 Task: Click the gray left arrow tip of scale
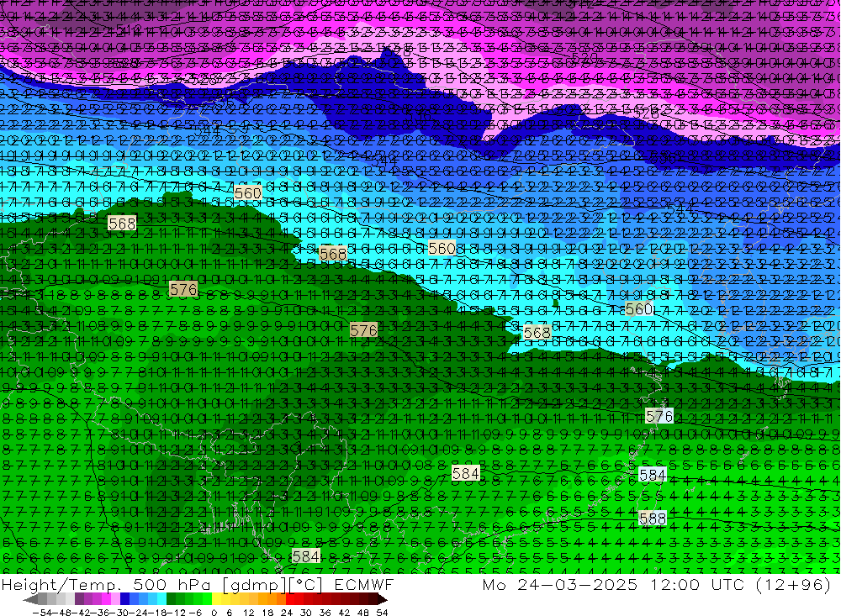pyautogui.click(x=30, y=599)
